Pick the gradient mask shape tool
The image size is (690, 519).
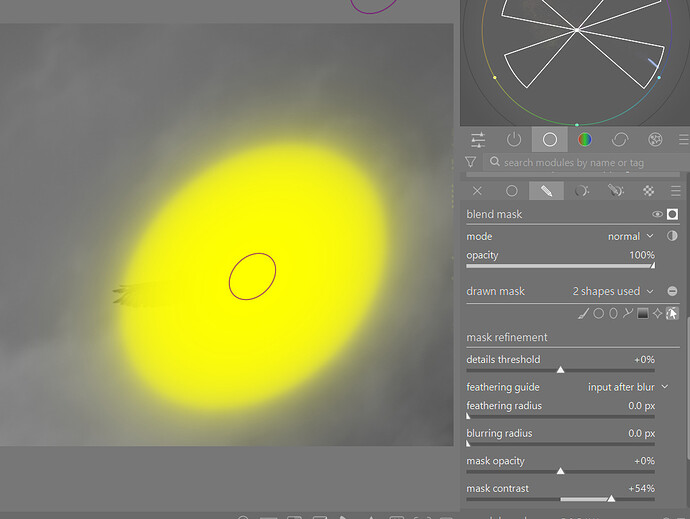(x=642, y=313)
